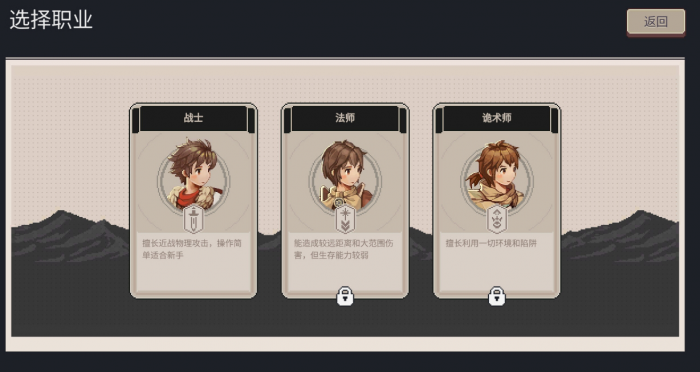Viewport: 700px width, 372px height.
Task: Click the padlock icon below the 法师 card
Action: click(x=345, y=296)
